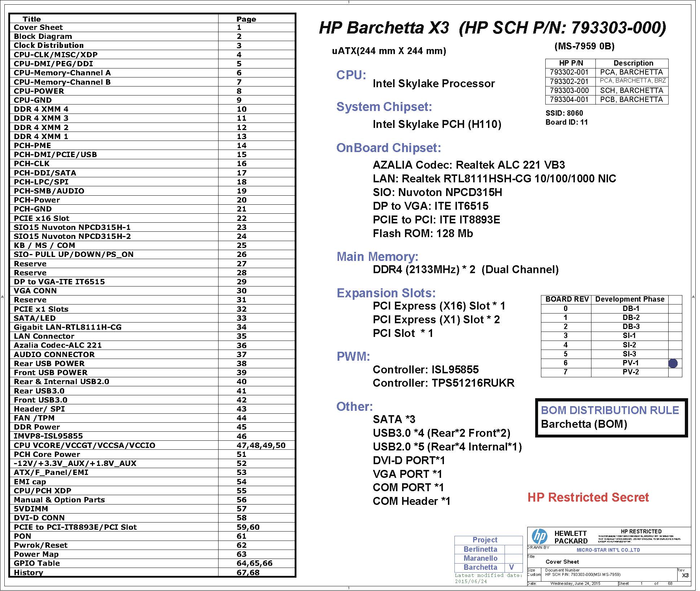
Task: Click the PCIE x16 Slot title row
Action: click(x=41, y=218)
